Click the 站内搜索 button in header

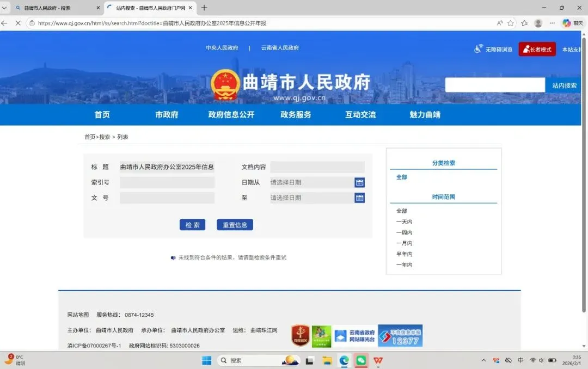[x=565, y=85]
